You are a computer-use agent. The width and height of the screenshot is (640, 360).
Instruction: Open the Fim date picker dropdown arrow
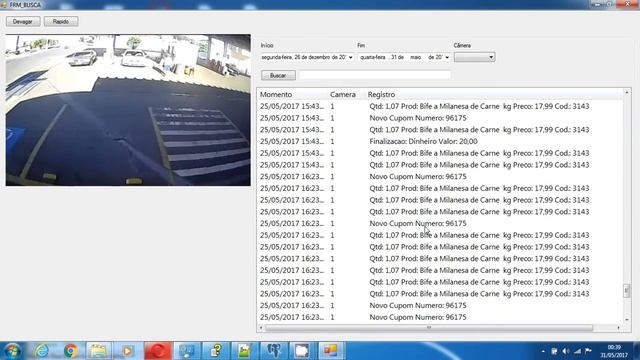[x=447, y=58]
